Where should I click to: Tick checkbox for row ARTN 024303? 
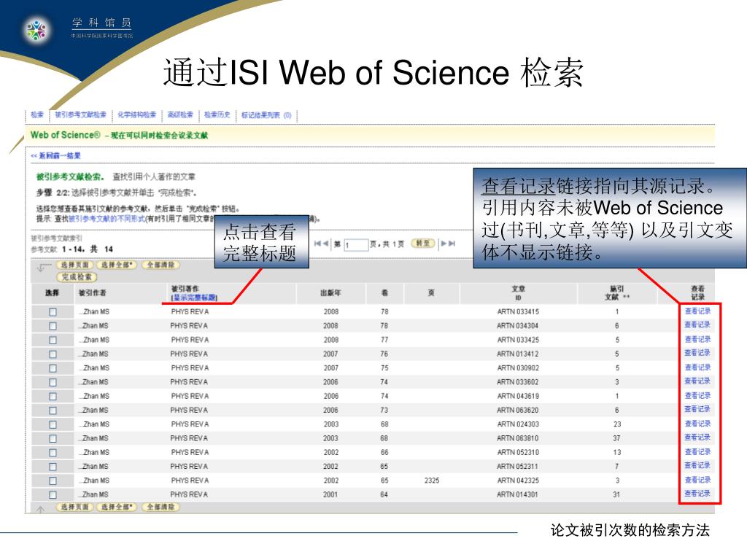[53, 424]
